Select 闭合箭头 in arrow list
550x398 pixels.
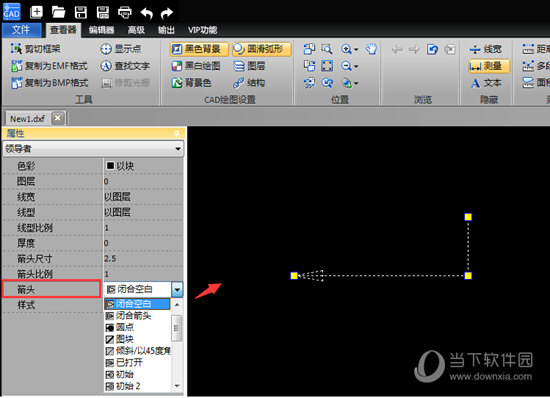pos(137,316)
